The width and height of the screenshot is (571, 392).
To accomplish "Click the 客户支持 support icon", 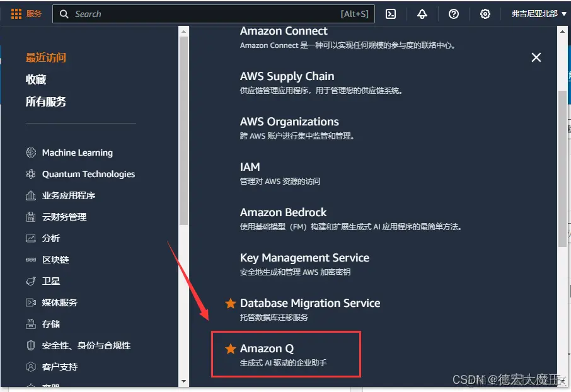I will (x=31, y=367).
